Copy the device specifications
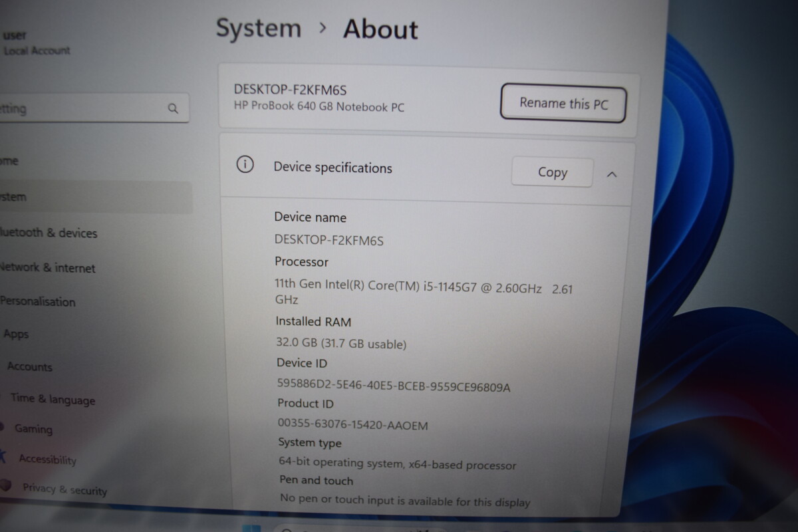 tap(552, 172)
